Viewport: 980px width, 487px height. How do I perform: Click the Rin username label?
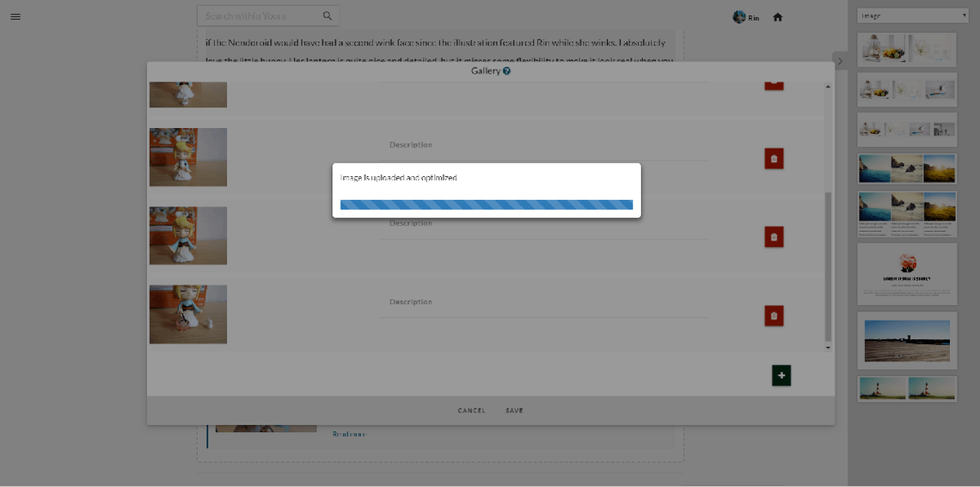pos(754,18)
